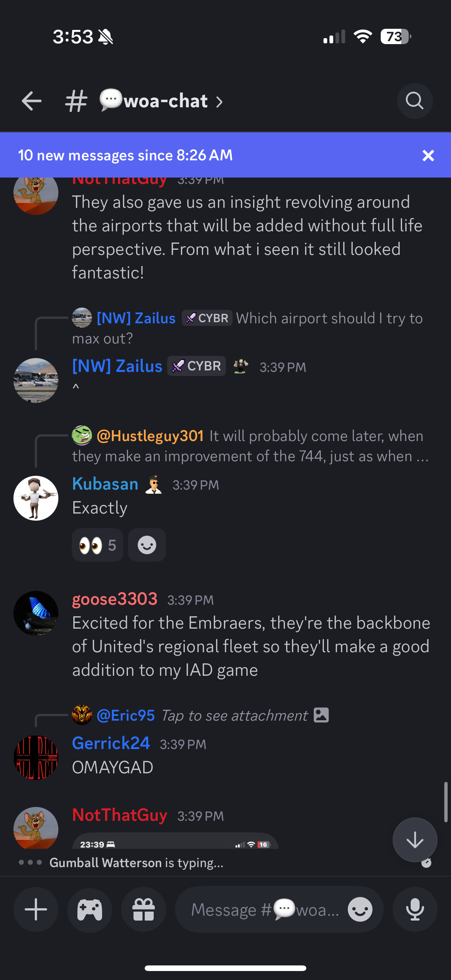This screenshot has height=980, width=451.
Task: Dismiss the new messages banner
Action: [x=428, y=155]
